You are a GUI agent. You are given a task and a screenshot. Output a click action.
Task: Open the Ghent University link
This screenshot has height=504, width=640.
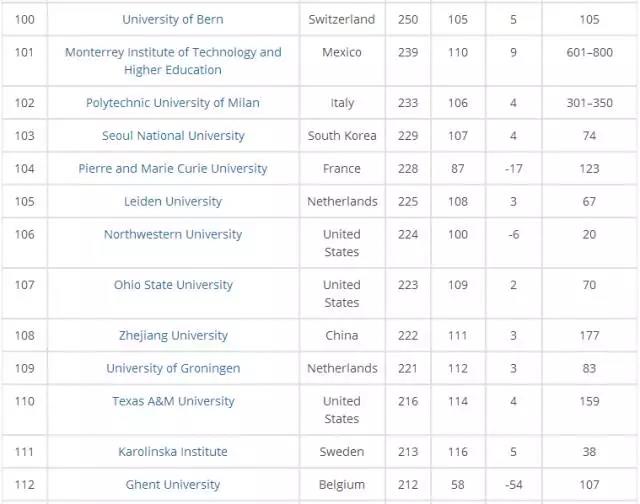173,484
